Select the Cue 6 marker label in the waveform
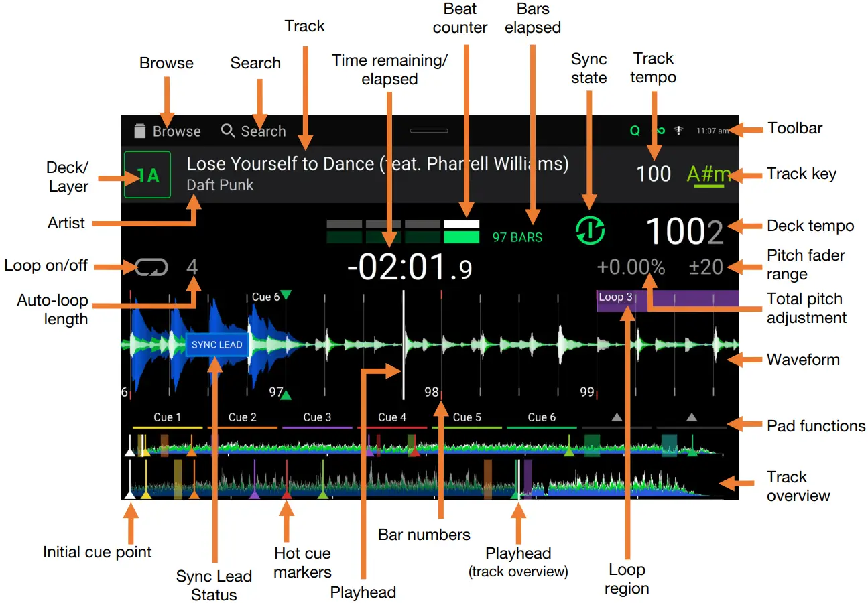Viewport: 868px width, 603px height. [265, 297]
